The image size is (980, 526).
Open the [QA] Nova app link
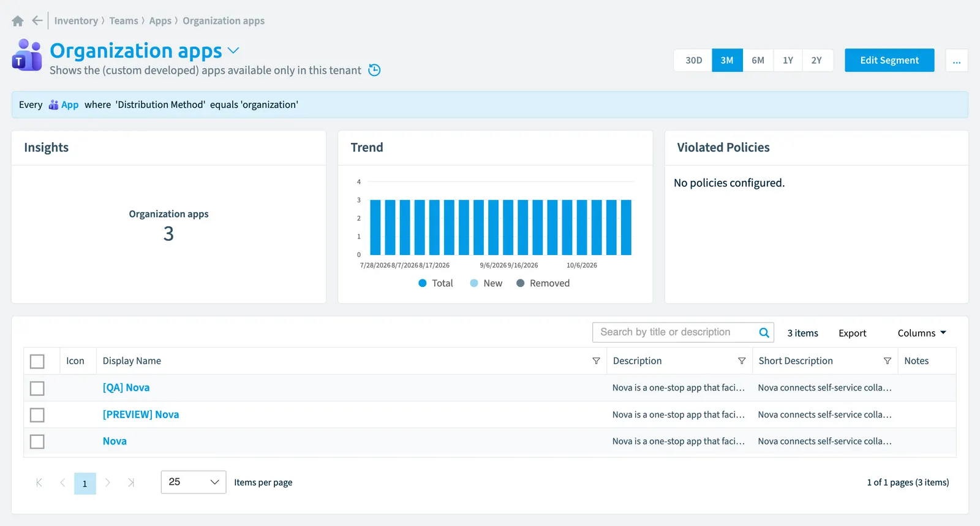[x=126, y=387]
